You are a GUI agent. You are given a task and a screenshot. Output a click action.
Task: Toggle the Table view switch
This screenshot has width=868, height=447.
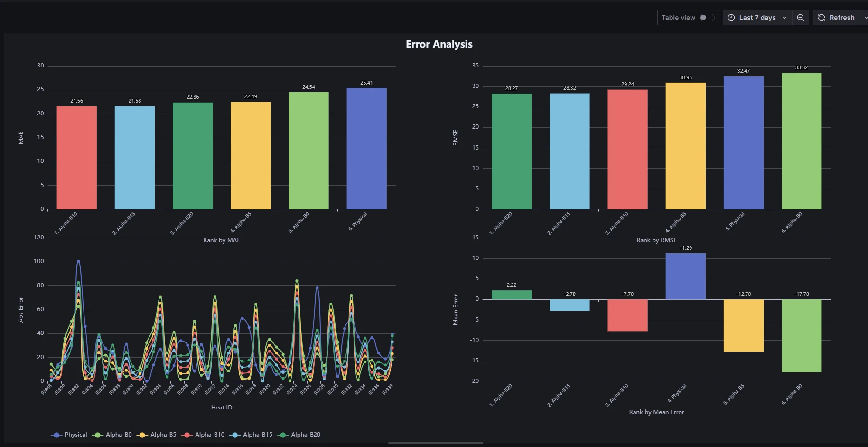706,18
